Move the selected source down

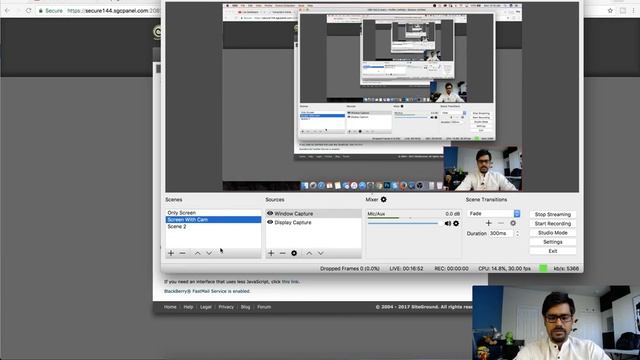[x=321, y=253]
